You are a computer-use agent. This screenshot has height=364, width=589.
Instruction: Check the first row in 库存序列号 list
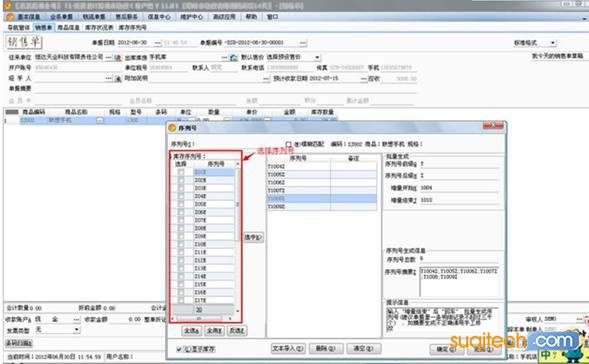(181, 172)
